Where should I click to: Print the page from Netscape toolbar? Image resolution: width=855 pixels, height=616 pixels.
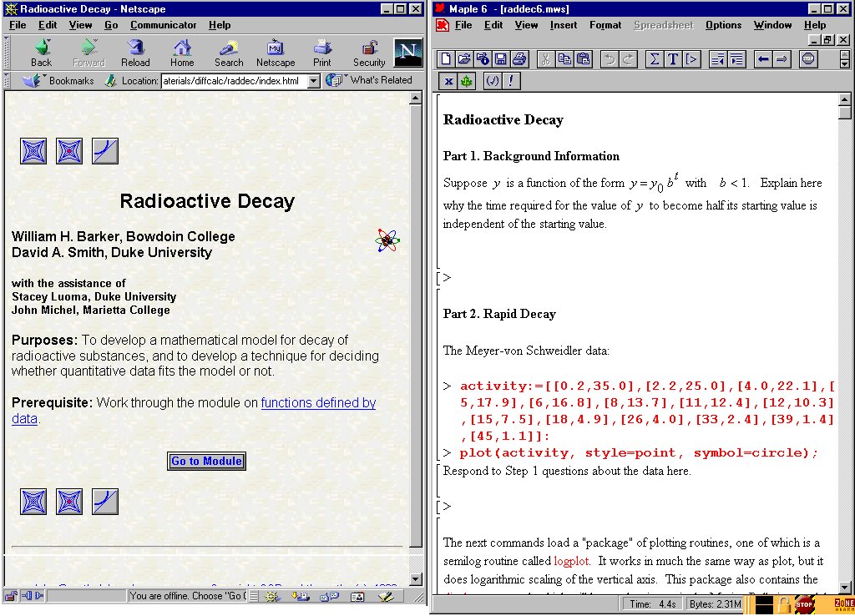322,53
